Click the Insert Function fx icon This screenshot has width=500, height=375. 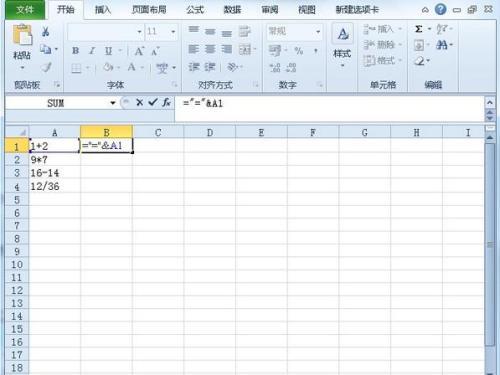pos(166,103)
